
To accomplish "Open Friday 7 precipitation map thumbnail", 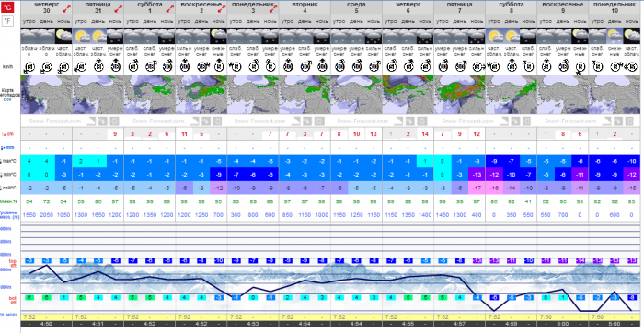I will pos(459,95).
